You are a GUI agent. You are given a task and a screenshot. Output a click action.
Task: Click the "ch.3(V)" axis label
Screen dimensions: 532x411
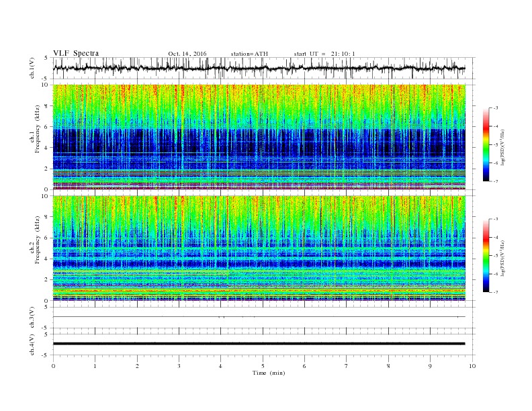point(32,318)
